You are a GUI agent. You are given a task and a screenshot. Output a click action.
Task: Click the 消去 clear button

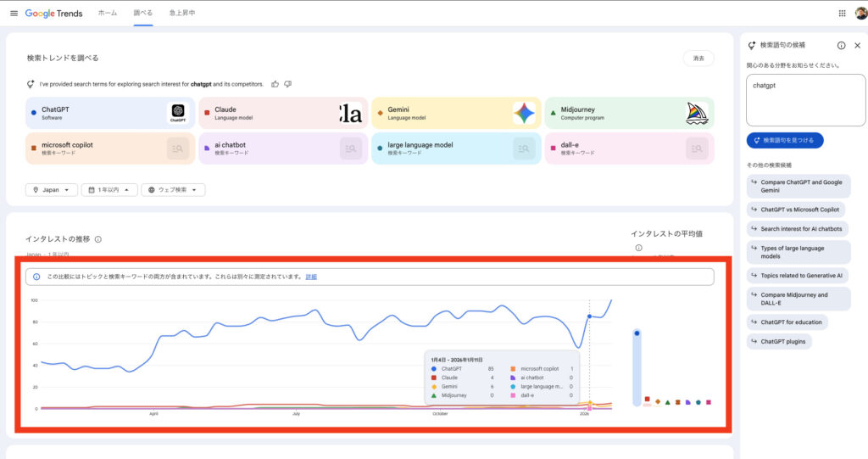click(x=698, y=59)
